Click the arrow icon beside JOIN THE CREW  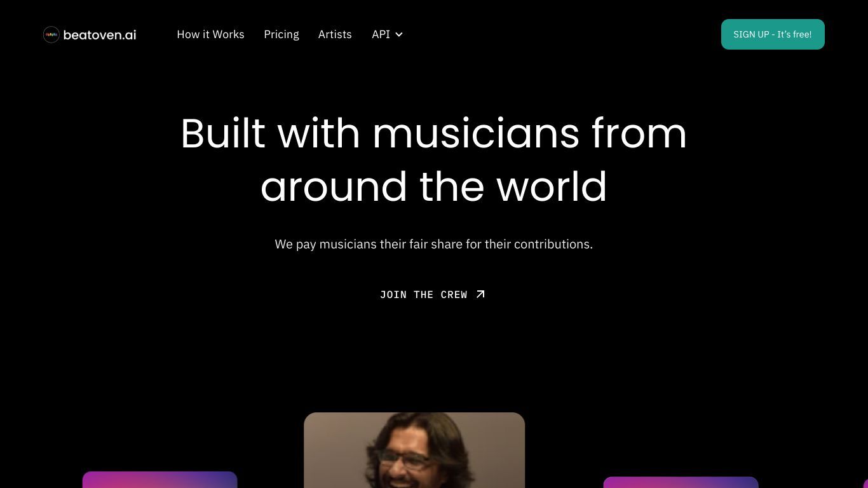[x=480, y=294]
